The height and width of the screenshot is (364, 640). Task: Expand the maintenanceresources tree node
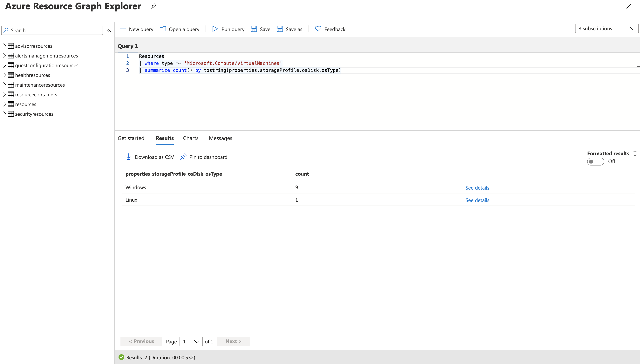(x=4, y=85)
